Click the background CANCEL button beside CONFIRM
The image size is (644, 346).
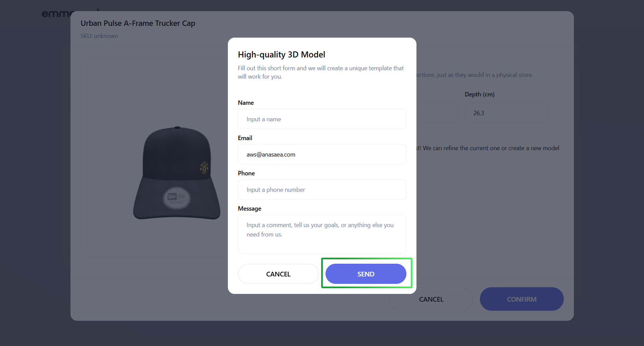point(431,299)
